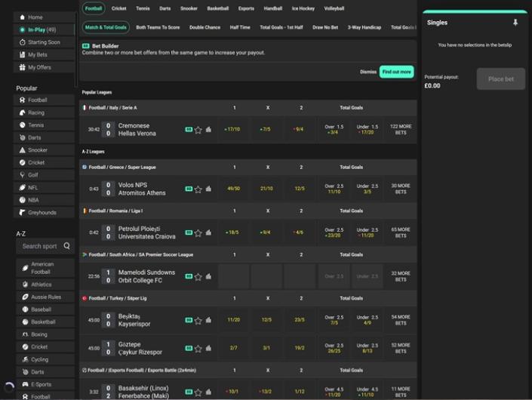Select the Double Chance market tab

click(204, 27)
